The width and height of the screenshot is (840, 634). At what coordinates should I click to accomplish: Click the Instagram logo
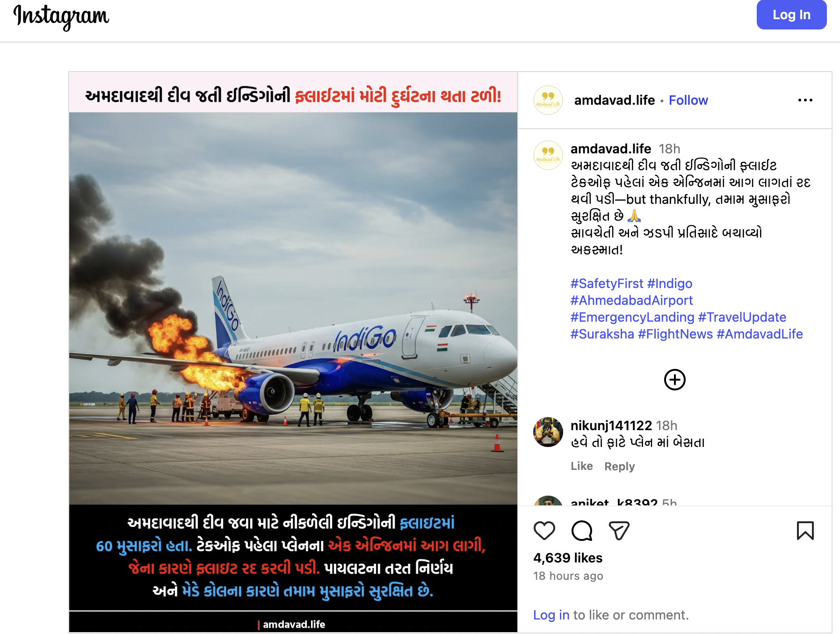[x=61, y=17]
